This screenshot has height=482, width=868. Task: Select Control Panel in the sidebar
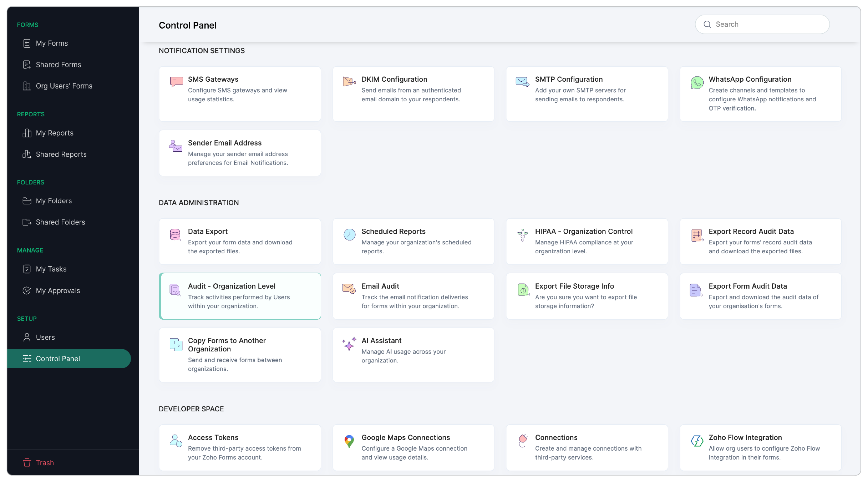pyautogui.click(x=58, y=359)
